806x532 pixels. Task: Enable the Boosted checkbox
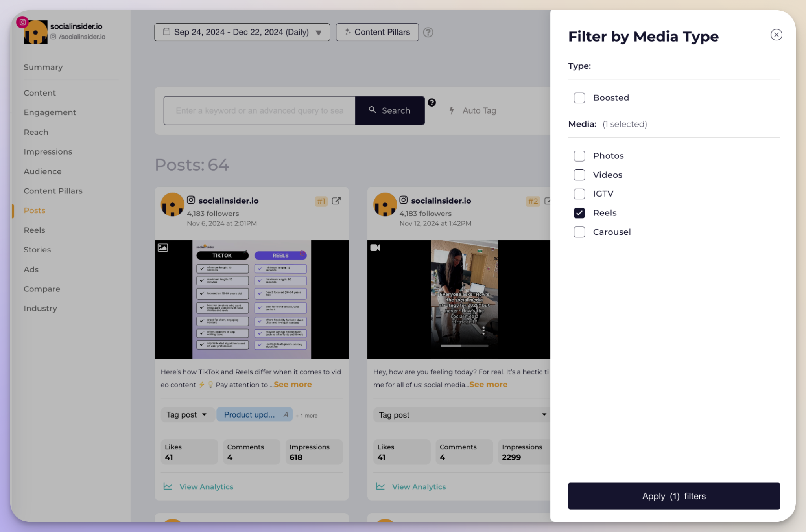[x=579, y=98]
